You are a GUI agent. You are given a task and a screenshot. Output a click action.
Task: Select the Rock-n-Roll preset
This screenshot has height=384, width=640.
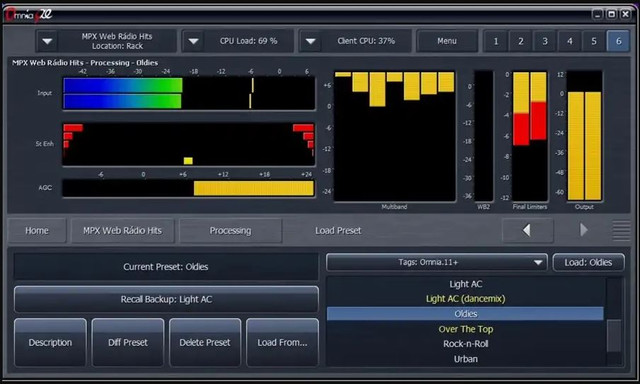point(465,344)
